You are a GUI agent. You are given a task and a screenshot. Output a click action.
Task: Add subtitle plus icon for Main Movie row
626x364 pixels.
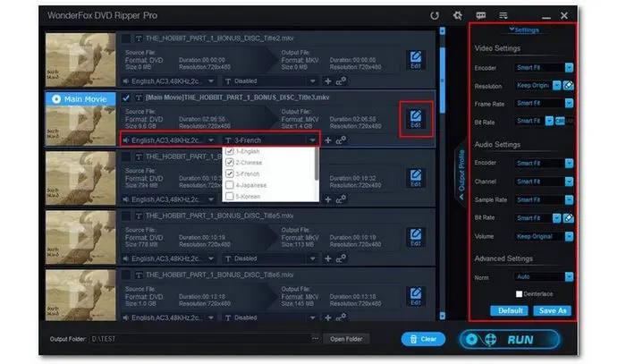tap(328, 140)
